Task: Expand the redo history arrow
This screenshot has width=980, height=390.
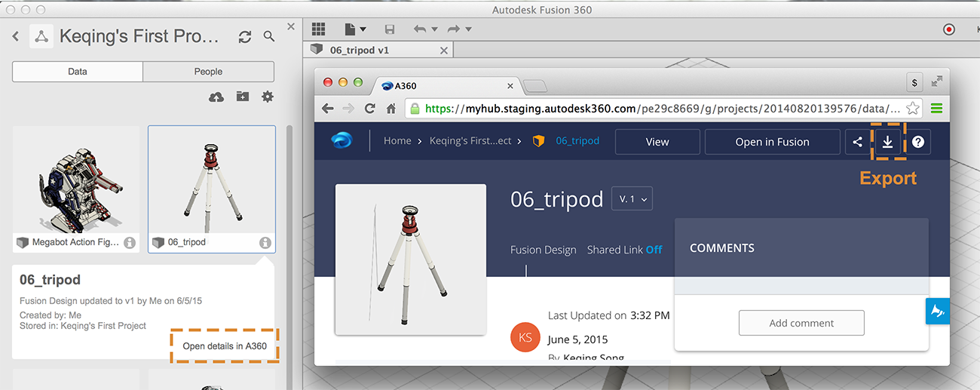Action: [468, 30]
